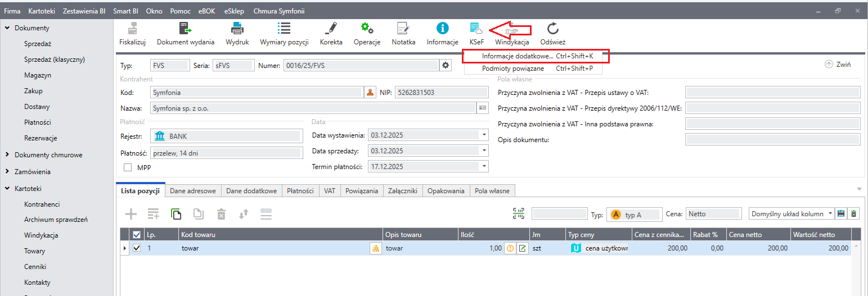Click barcode scanner icon above item list
The height and width of the screenshot is (296, 868).
point(518,214)
